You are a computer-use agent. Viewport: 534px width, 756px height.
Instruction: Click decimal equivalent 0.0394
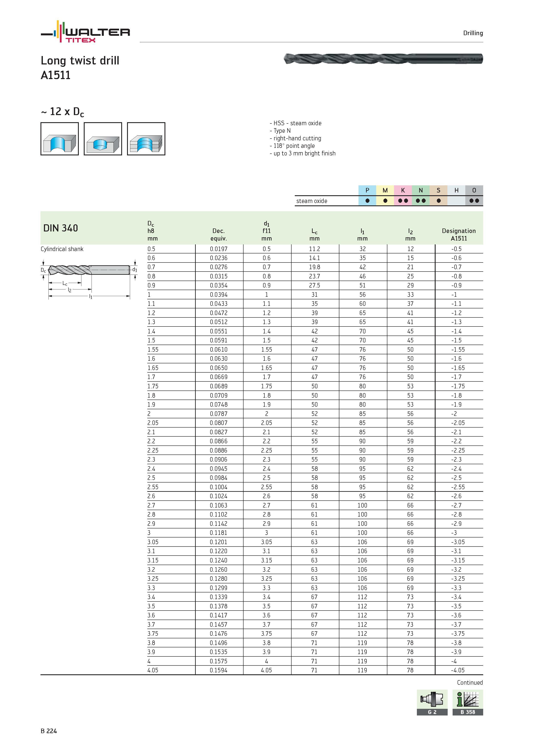pyautogui.click(x=219, y=295)
